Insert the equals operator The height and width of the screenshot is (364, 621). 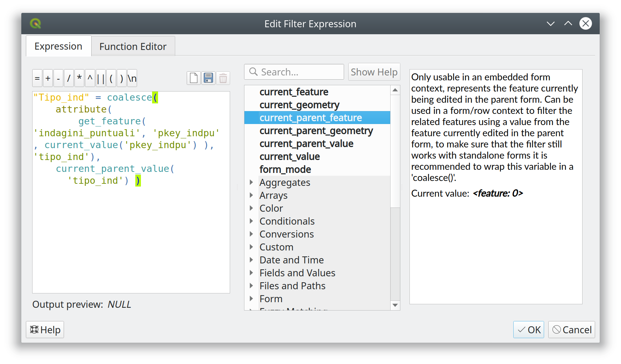click(x=37, y=79)
